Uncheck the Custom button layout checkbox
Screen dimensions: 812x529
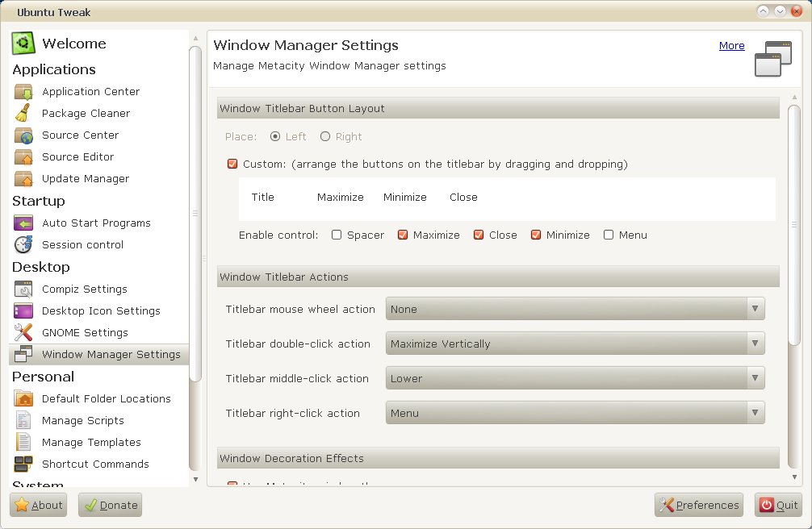[232, 164]
